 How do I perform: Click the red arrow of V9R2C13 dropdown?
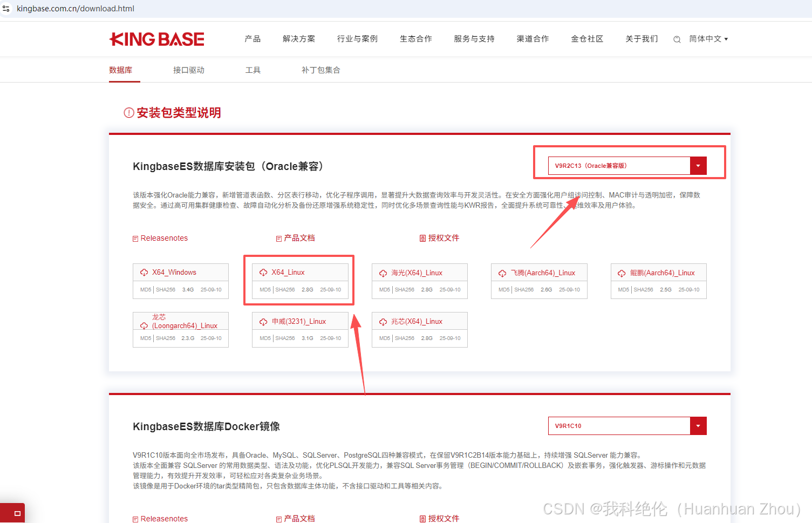tap(698, 166)
